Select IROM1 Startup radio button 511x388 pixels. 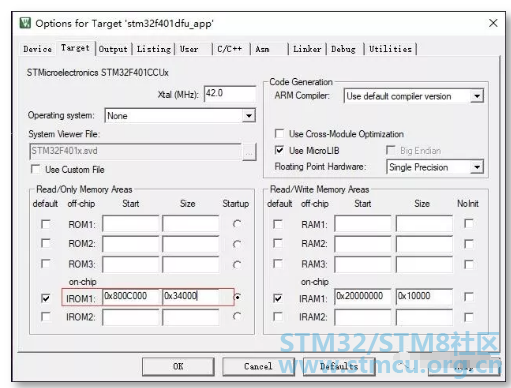(x=237, y=297)
